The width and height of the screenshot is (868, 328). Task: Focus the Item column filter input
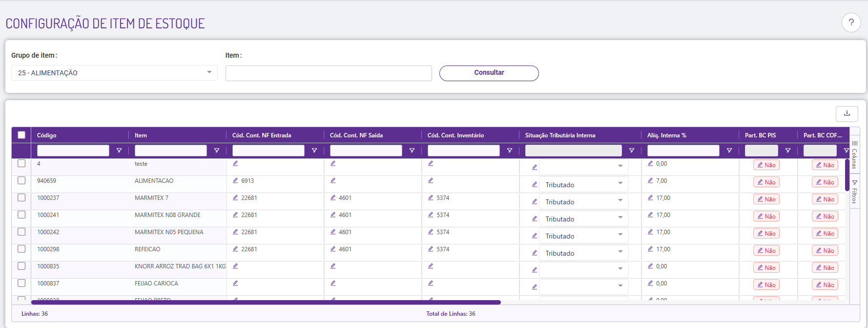click(171, 151)
